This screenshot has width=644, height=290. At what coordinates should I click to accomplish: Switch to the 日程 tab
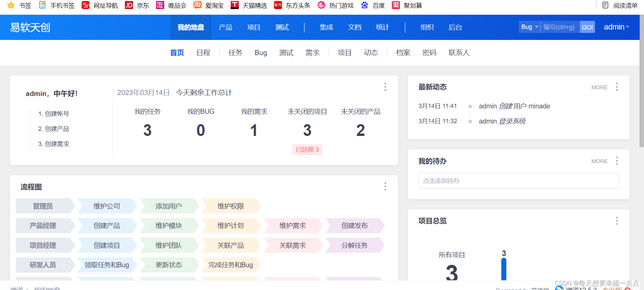[x=203, y=53]
